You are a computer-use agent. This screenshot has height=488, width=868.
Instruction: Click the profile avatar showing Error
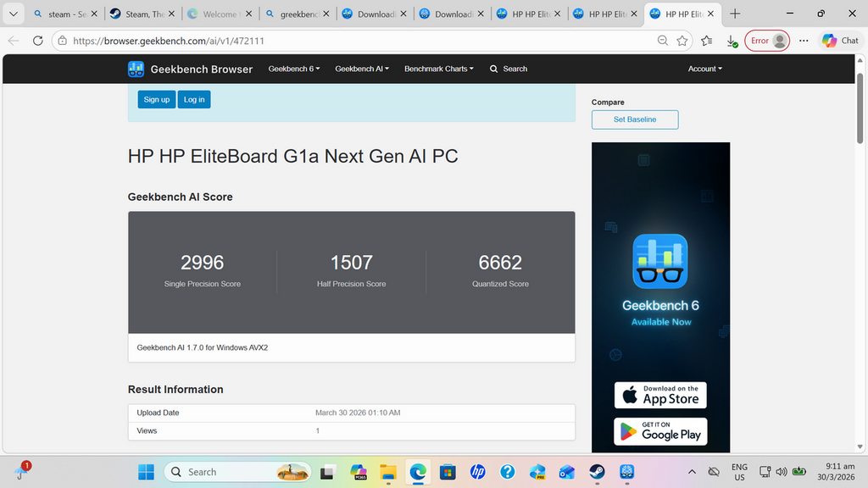pyautogui.click(x=766, y=40)
